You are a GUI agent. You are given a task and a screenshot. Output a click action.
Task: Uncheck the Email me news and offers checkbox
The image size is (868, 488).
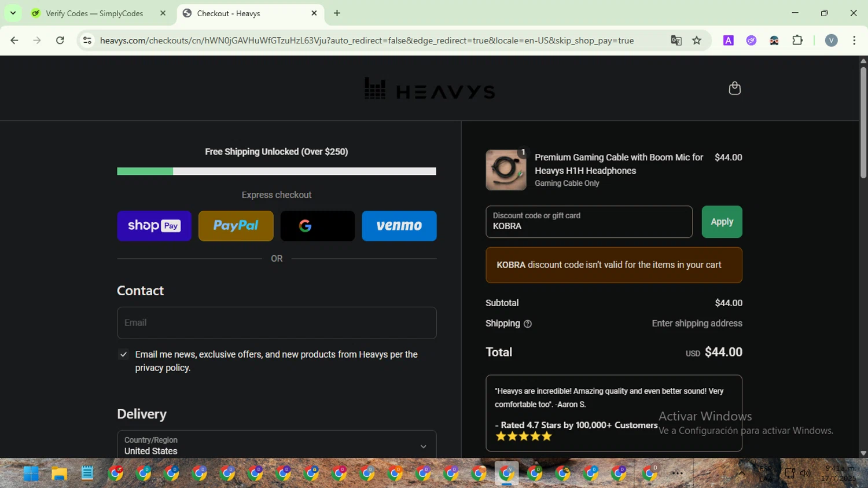[123, 354]
